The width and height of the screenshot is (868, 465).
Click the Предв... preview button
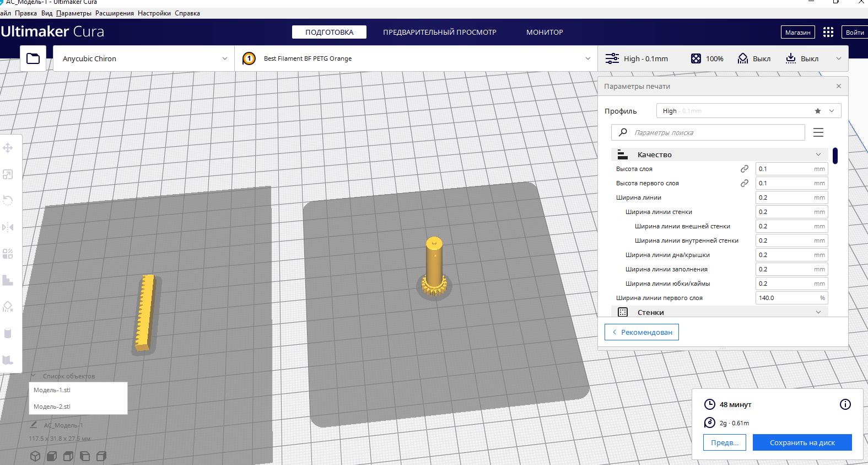[x=725, y=442]
